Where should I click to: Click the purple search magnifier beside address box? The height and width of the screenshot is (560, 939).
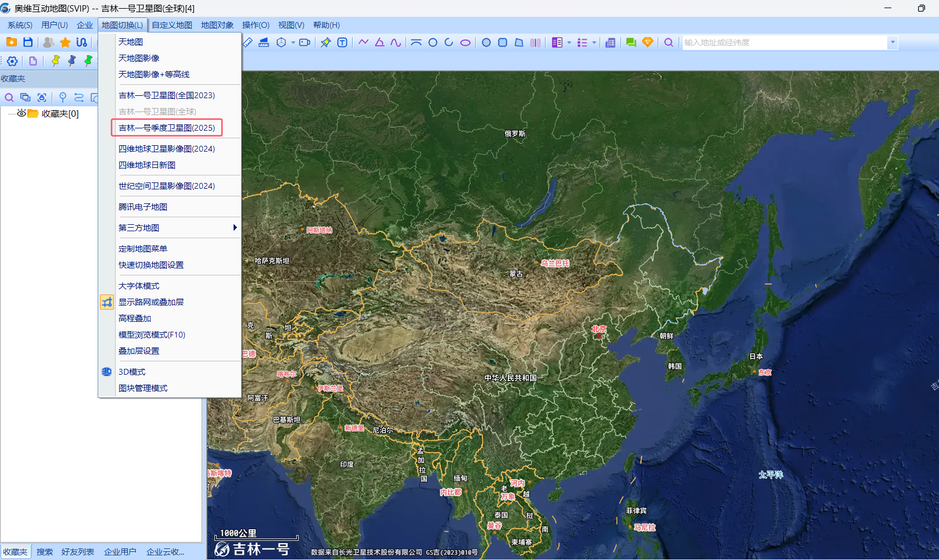[669, 42]
